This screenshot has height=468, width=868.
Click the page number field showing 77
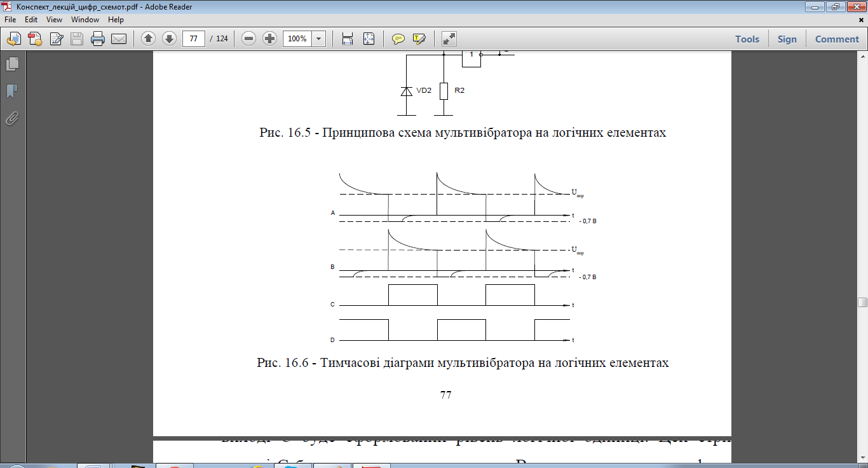point(194,39)
